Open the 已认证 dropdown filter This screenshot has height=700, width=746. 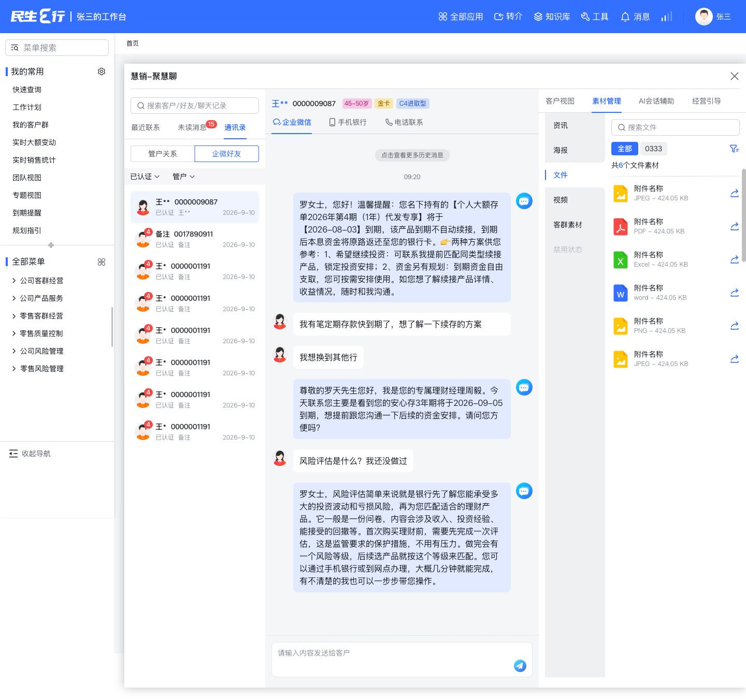(x=145, y=177)
